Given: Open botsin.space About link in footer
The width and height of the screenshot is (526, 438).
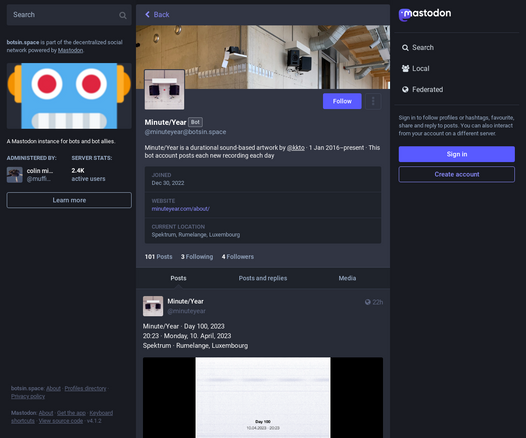Looking at the screenshot, I should coord(53,388).
